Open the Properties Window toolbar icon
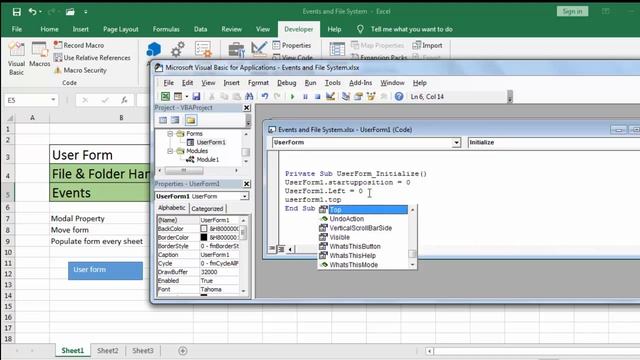Viewport: 640px width, 360px height. tap(358, 96)
